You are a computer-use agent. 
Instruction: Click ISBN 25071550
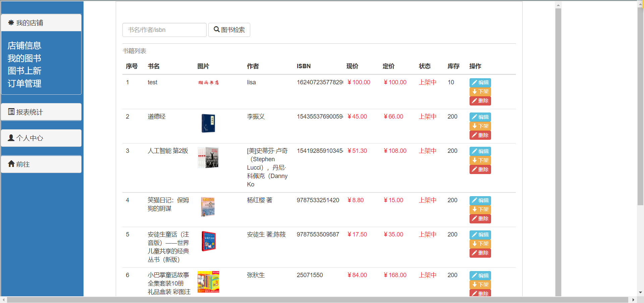click(x=310, y=275)
